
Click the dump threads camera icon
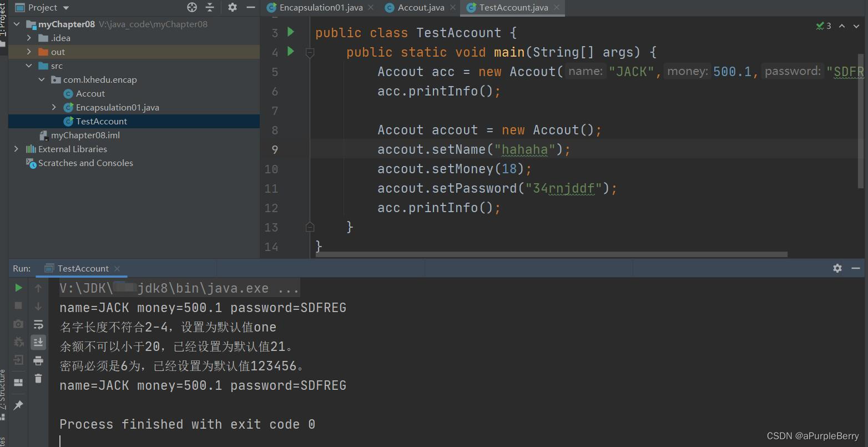[18, 324]
